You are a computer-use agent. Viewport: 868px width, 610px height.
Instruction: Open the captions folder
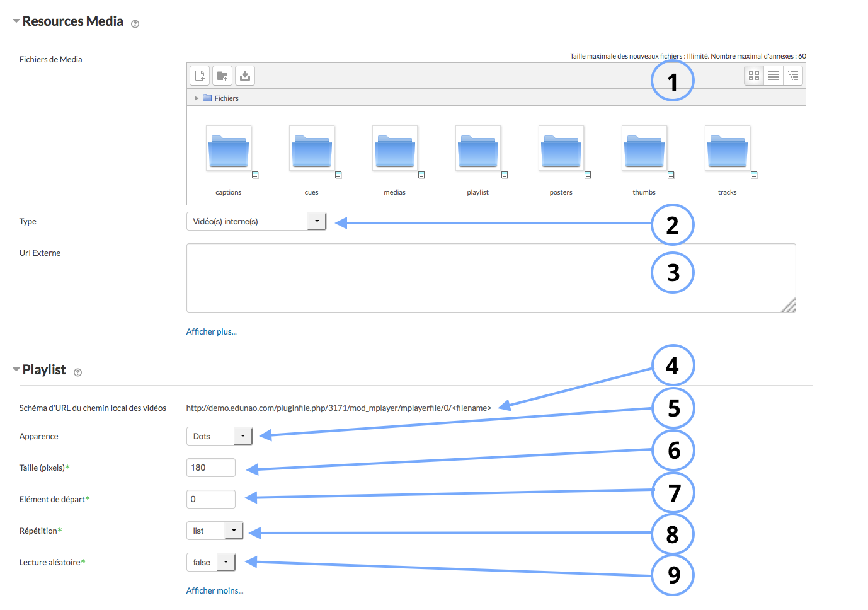229,149
